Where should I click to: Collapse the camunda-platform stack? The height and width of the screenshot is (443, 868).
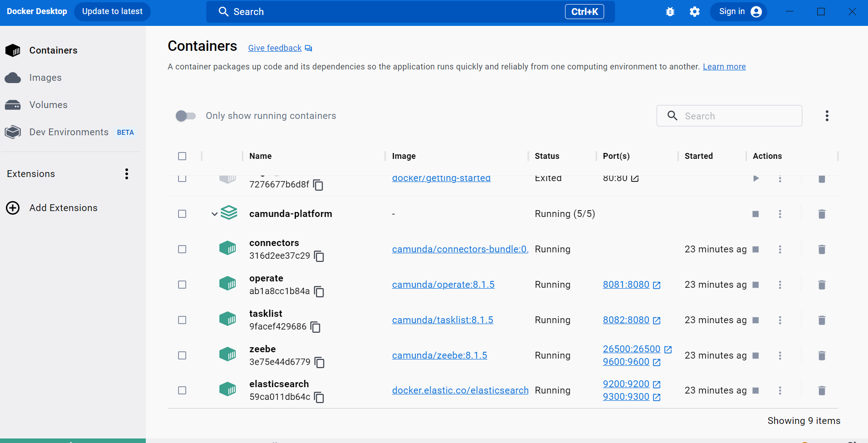coord(214,214)
